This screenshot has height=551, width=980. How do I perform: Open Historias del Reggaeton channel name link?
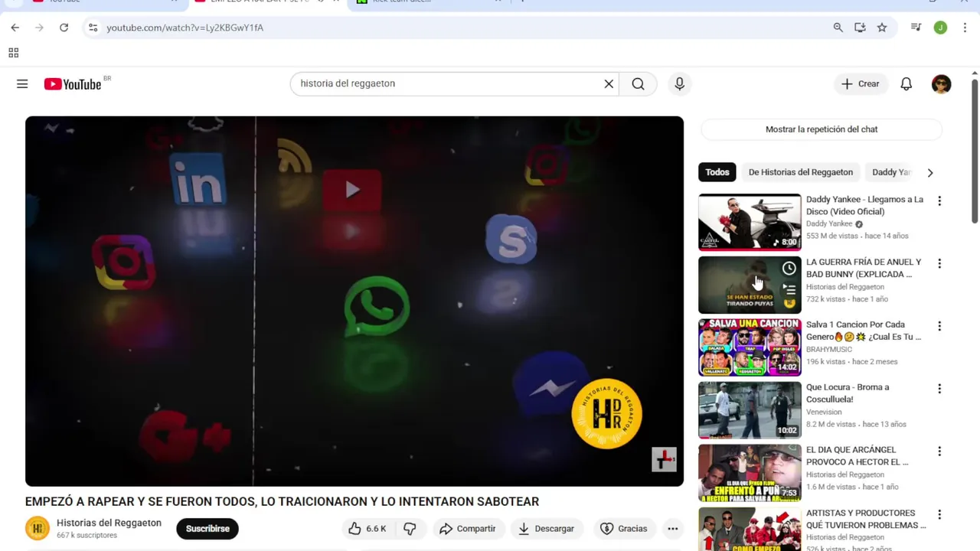coord(109,523)
